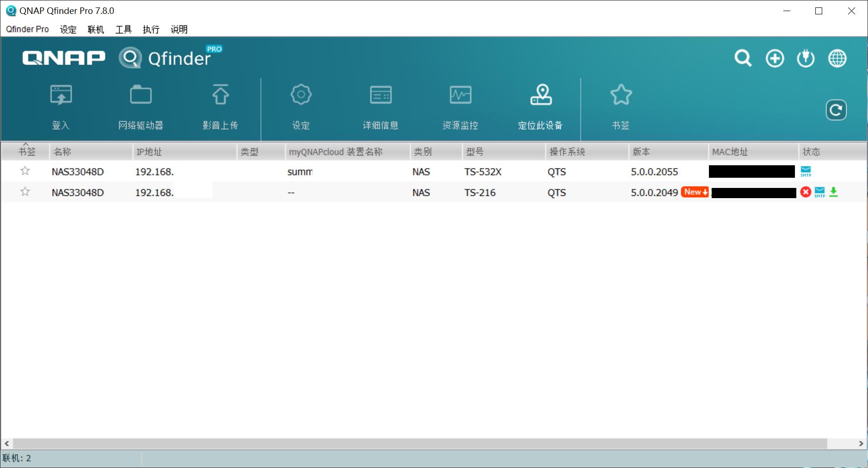The height and width of the screenshot is (468, 868).
Task: Click the search magnifier icon in the header
Action: pos(742,58)
